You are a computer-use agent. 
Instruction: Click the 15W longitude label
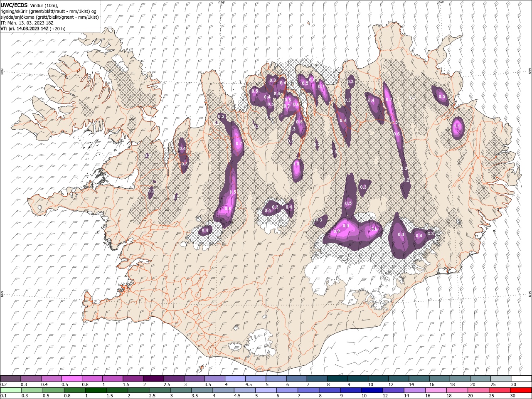coord(440,2)
